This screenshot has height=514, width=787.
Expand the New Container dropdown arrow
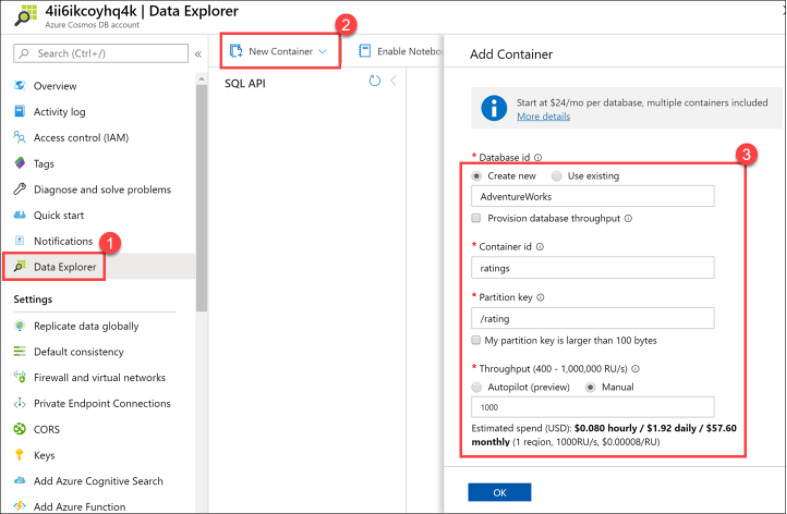(323, 51)
